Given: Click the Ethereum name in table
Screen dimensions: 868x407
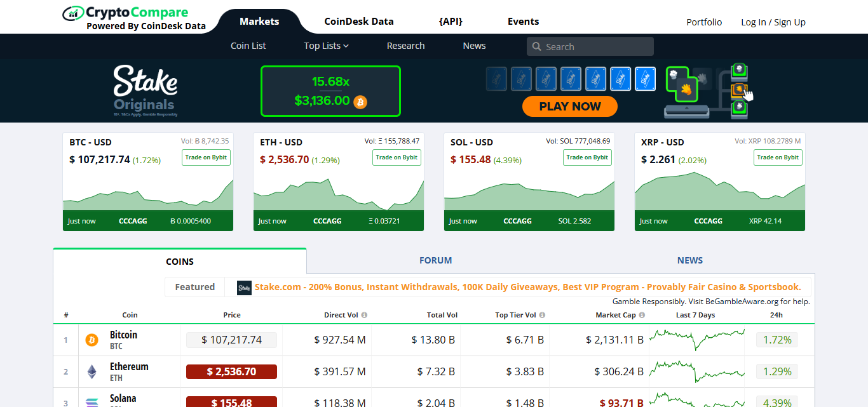Looking at the screenshot, I should (x=129, y=366).
